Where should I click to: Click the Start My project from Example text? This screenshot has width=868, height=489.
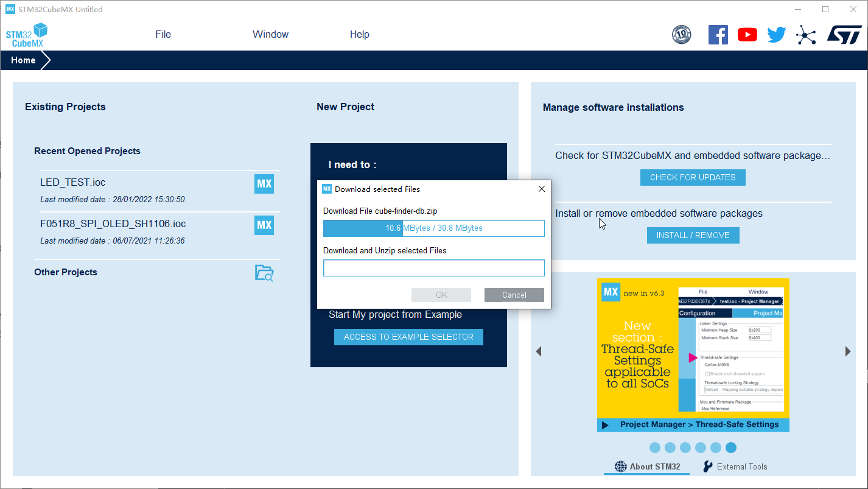395,315
